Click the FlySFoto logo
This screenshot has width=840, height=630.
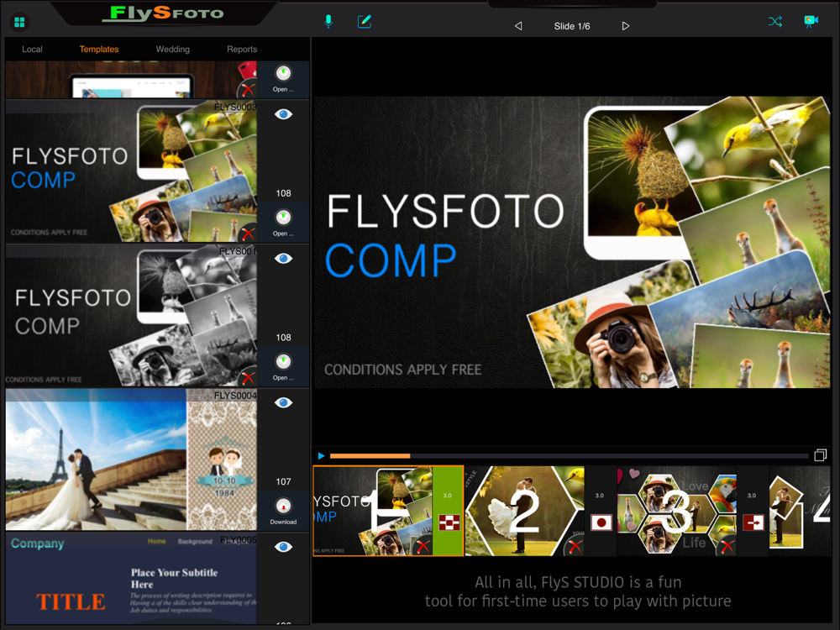[x=163, y=13]
